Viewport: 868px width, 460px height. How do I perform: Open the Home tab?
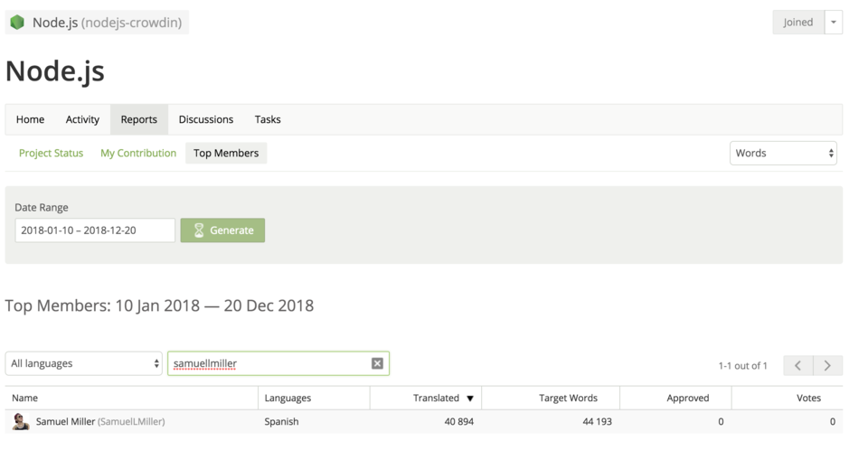tap(30, 119)
